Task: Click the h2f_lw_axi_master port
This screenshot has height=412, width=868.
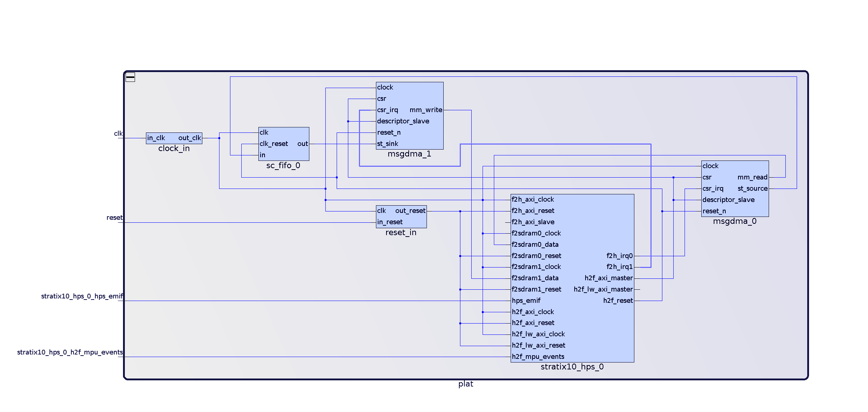Action: coord(603,289)
